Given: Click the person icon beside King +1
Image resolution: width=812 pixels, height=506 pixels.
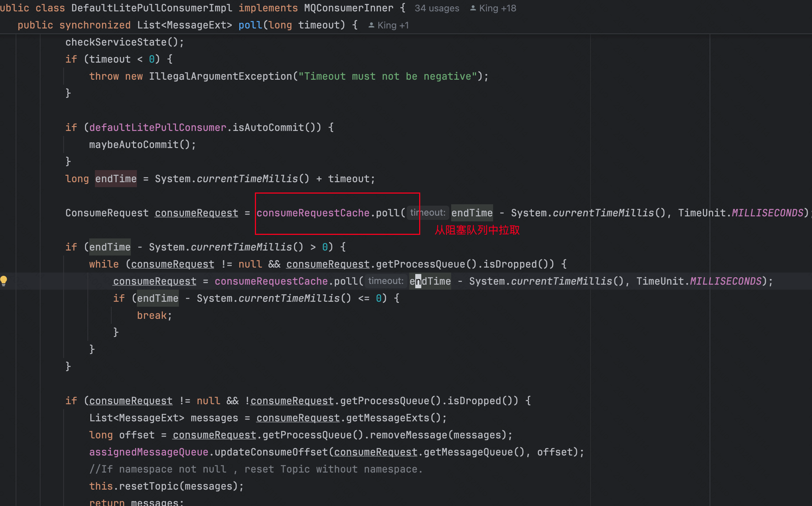Looking at the screenshot, I should (371, 25).
